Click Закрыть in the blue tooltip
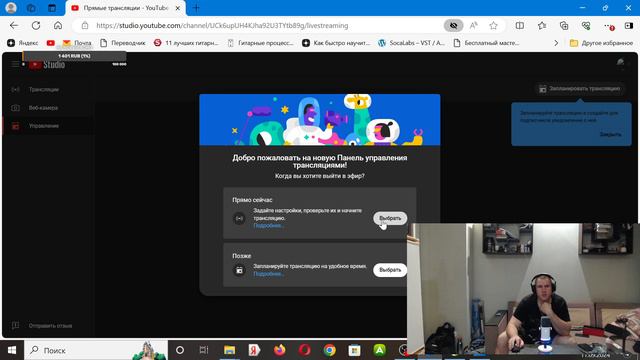 pos(611,134)
